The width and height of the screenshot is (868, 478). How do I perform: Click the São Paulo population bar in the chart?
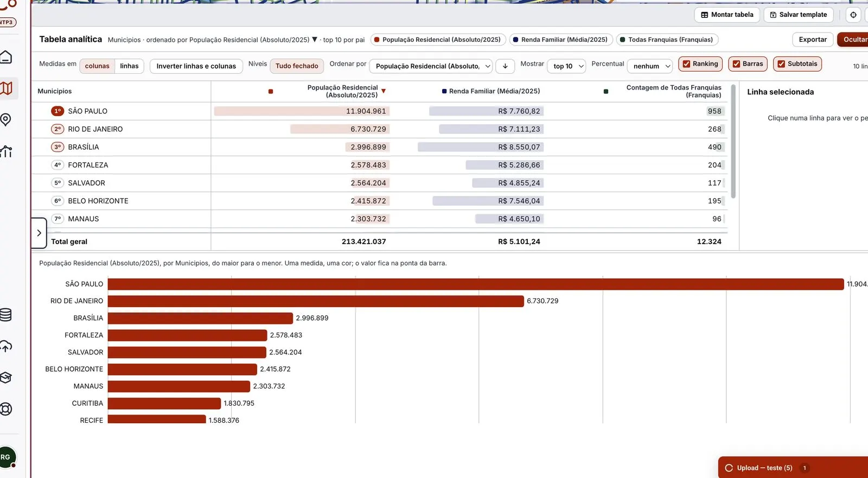pyautogui.click(x=476, y=284)
